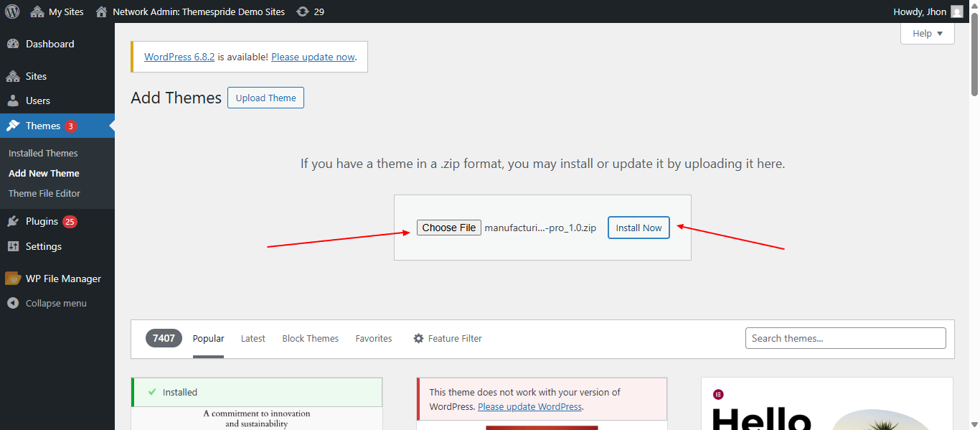The height and width of the screenshot is (430, 980).
Task: Open Theme File Editor submenu item
Action: (44, 193)
